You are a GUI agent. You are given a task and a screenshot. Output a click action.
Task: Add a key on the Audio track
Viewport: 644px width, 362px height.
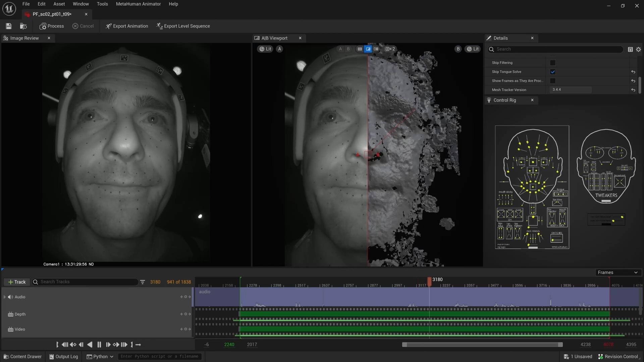point(185,297)
